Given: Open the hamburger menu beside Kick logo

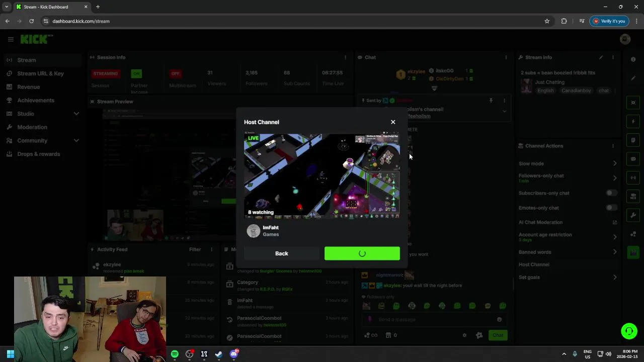Looking at the screenshot, I should tap(11, 39).
